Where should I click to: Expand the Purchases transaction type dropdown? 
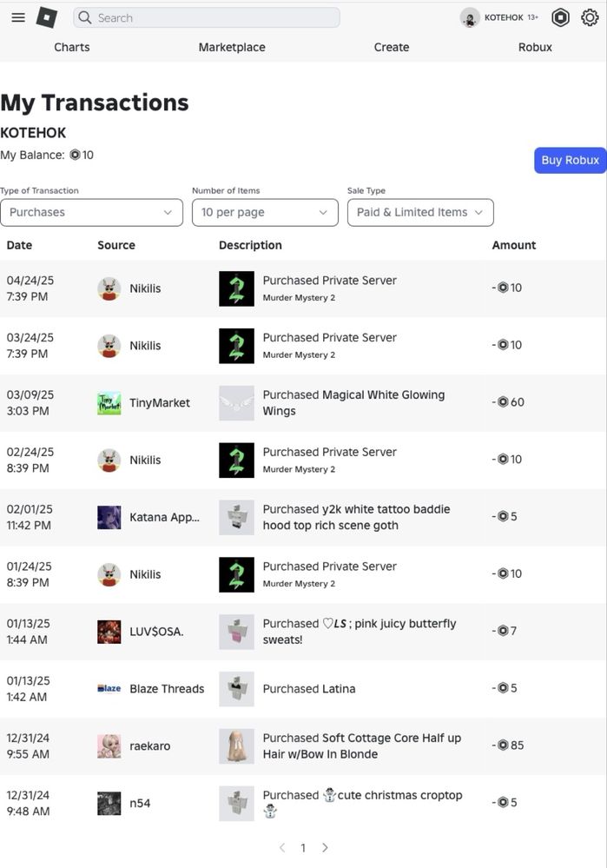click(91, 213)
